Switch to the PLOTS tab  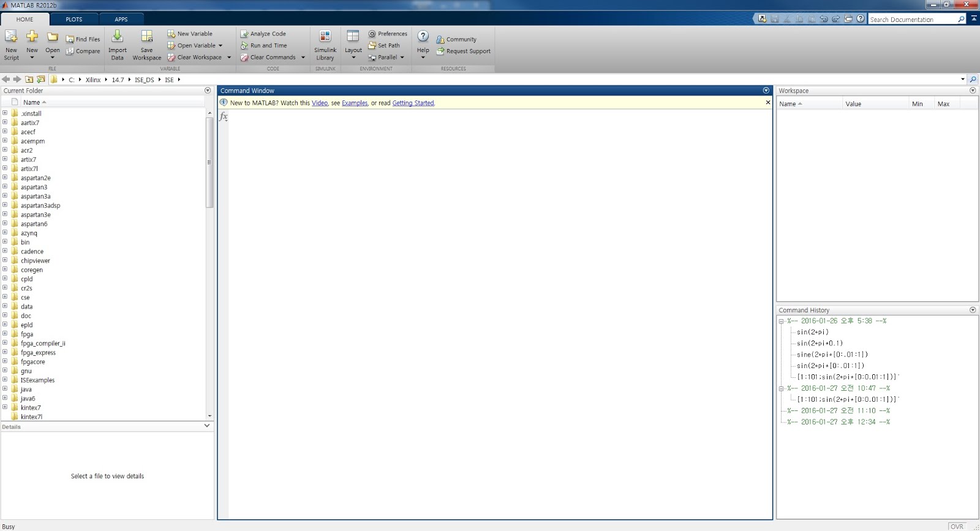coord(74,20)
